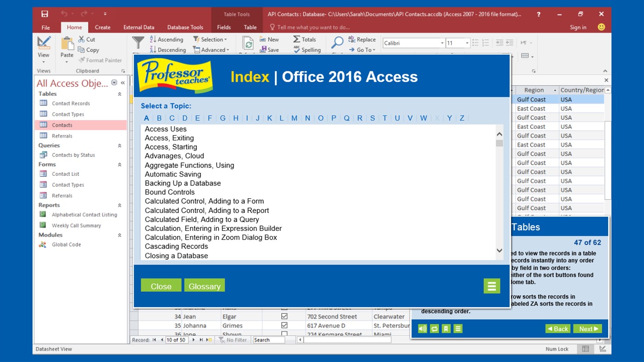Uncheck the box in Jone's row 36
This screenshot has width=644, height=362.
tap(284, 334)
